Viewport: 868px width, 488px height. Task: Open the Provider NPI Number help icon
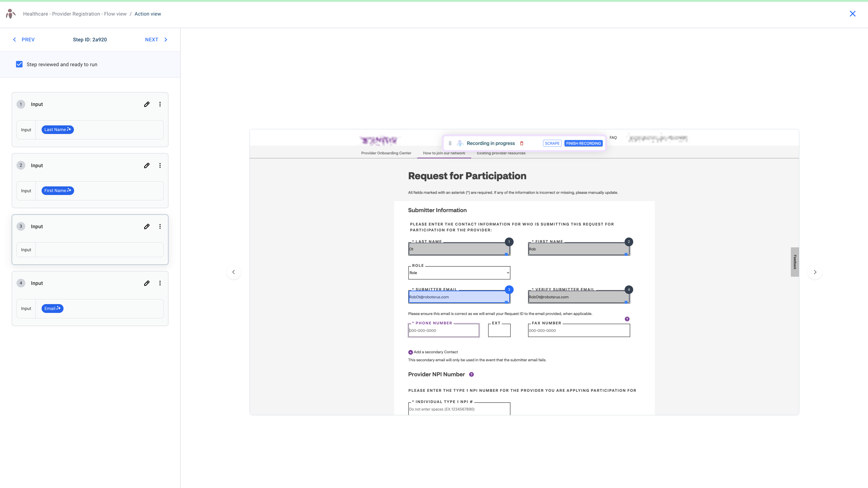pos(471,374)
